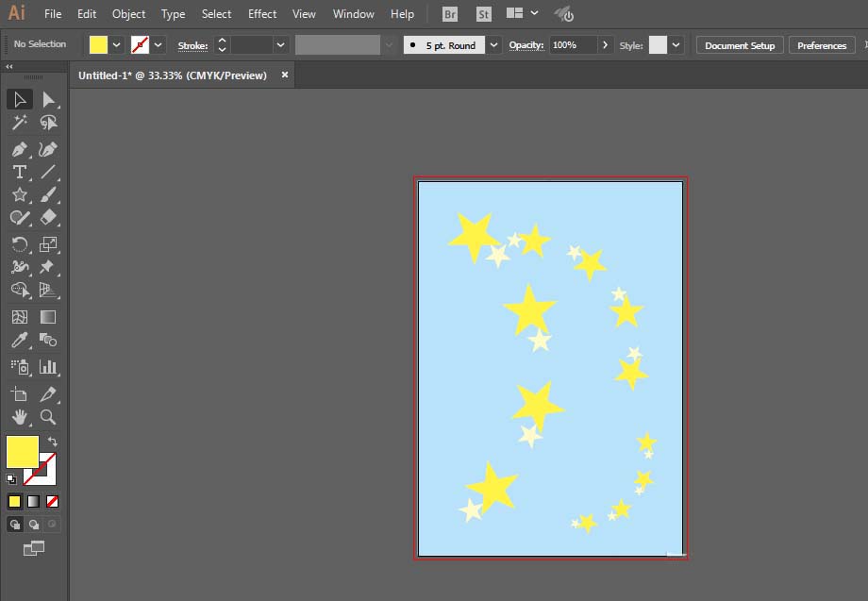Set Draw Inside mode
The width and height of the screenshot is (868, 601).
(52, 524)
